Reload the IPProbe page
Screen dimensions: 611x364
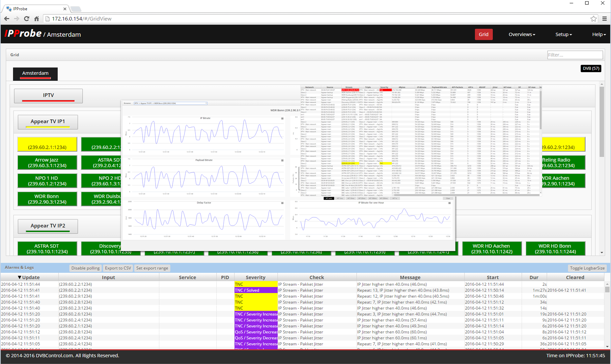point(26,19)
